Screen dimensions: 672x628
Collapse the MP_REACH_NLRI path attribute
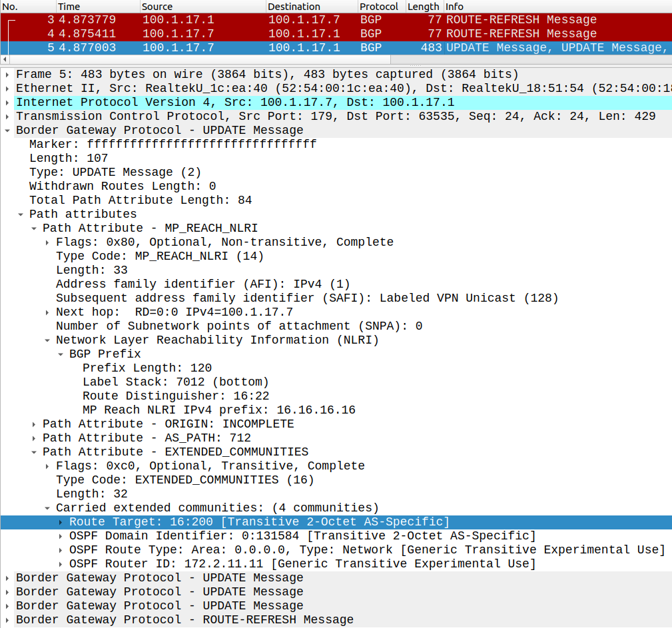(34, 228)
